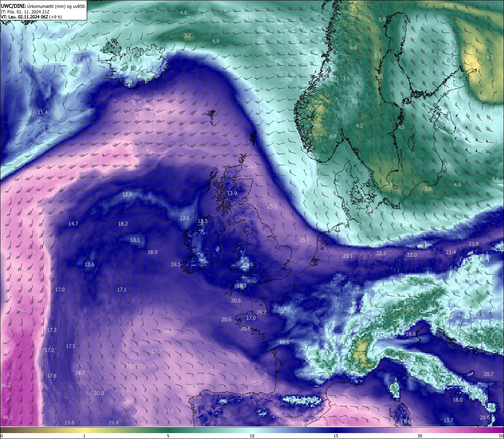Viewport: 504px width, 439px height.
Task: Click the UWC/DINI map title text
Action: tap(43, 6)
